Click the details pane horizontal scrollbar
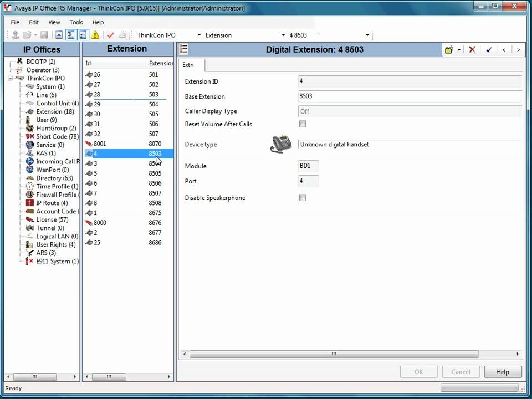The height and width of the screenshot is (399, 532). point(334,354)
